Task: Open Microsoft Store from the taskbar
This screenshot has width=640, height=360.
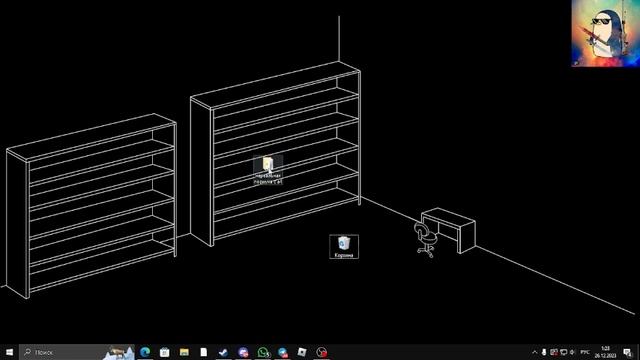Action: pyautogui.click(x=164, y=352)
